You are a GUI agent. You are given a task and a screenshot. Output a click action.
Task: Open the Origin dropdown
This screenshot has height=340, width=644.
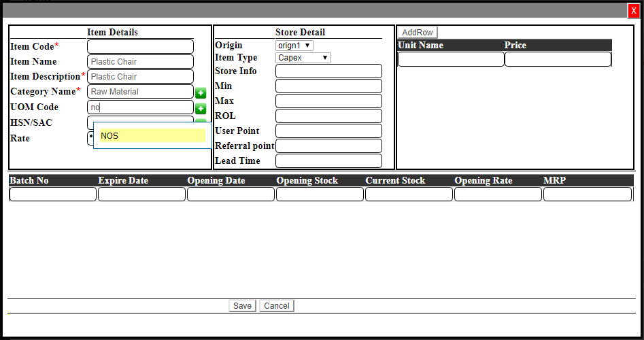(294, 46)
